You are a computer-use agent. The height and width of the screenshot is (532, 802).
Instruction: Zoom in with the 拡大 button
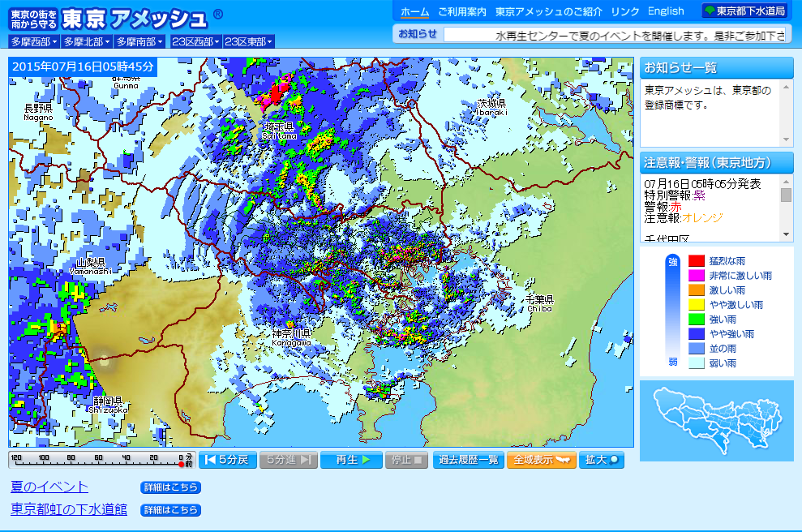(x=602, y=460)
